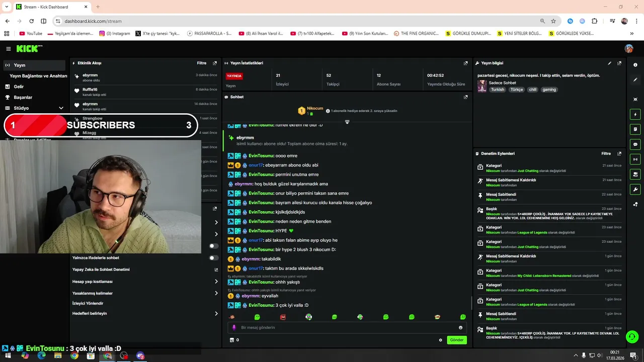
Task: Click the capture frame icon in right sidebar
Action: point(635,100)
